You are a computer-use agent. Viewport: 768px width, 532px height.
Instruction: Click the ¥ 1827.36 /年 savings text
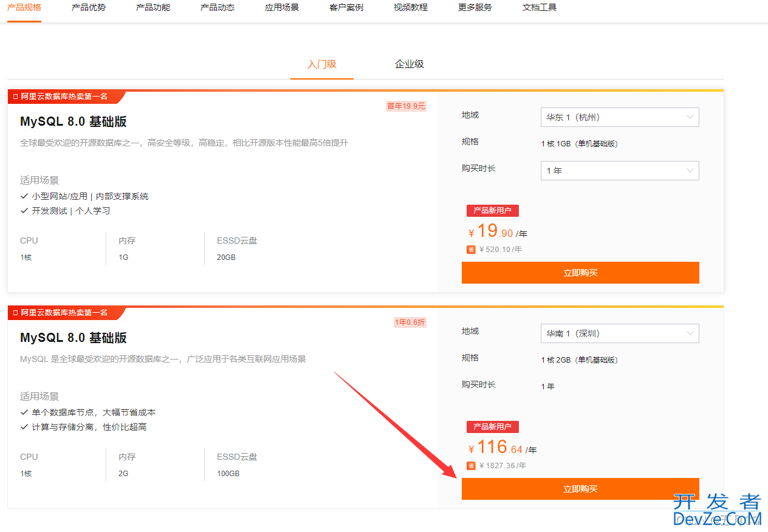(503, 466)
